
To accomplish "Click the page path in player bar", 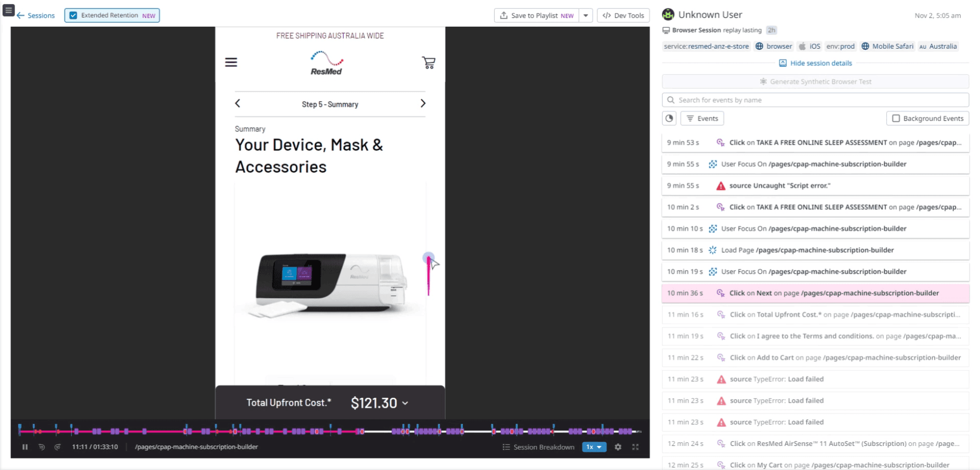I will 196,447.
